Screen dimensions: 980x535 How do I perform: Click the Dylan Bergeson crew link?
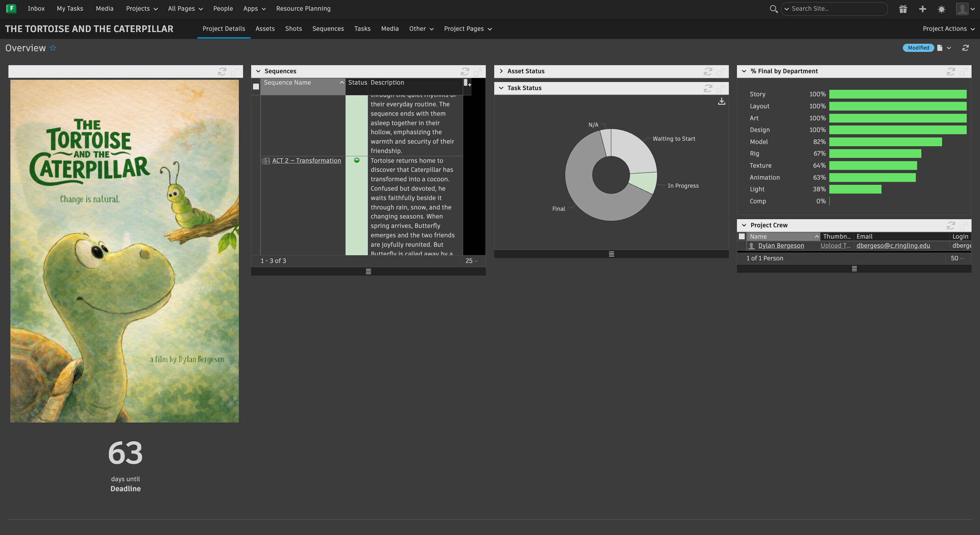781,246
